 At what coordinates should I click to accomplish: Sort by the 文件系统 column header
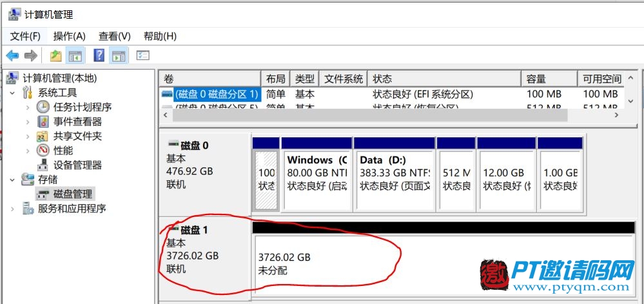(x=344, y=79)
